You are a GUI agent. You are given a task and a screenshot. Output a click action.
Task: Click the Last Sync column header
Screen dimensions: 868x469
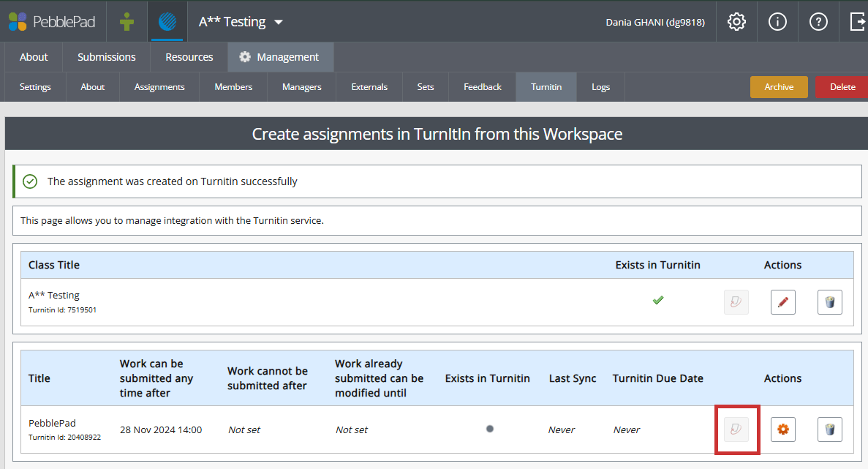[573, 378]
